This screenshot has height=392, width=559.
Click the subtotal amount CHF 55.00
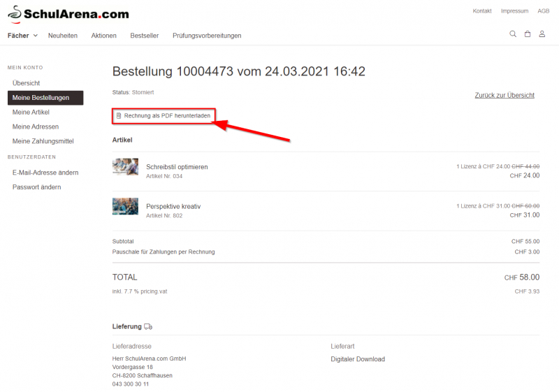(525, 241)
